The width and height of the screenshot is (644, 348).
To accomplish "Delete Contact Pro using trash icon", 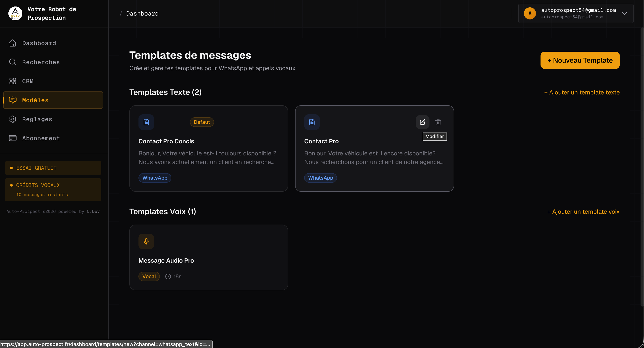I will [x=438, y=122].
